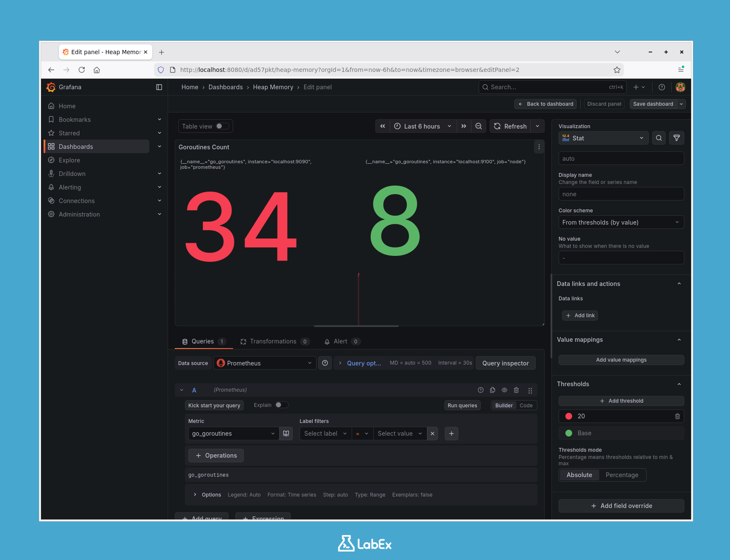Hide query A response eye icon
The height and width of the screenshot is (560, 730).
(x=504, y=390)
